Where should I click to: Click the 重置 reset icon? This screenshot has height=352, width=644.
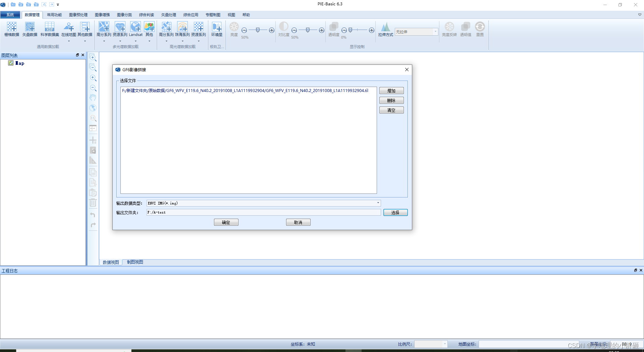480,27
